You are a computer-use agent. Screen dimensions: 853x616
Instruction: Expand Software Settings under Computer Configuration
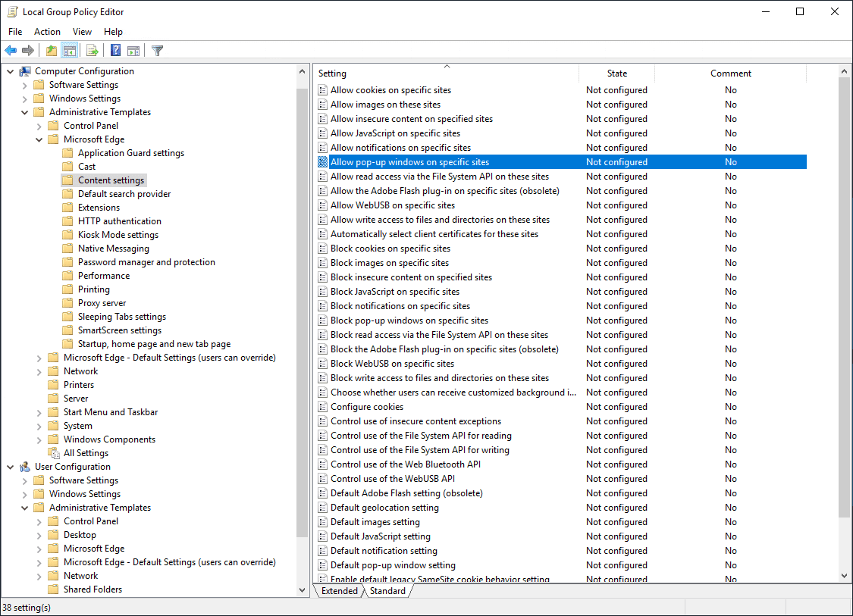(x=24, y=85)
